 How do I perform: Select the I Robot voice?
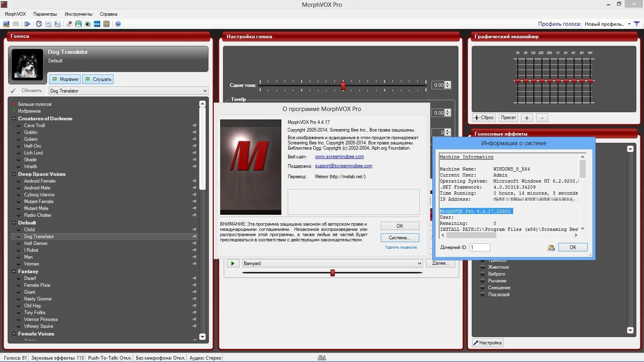click(31, 250)
